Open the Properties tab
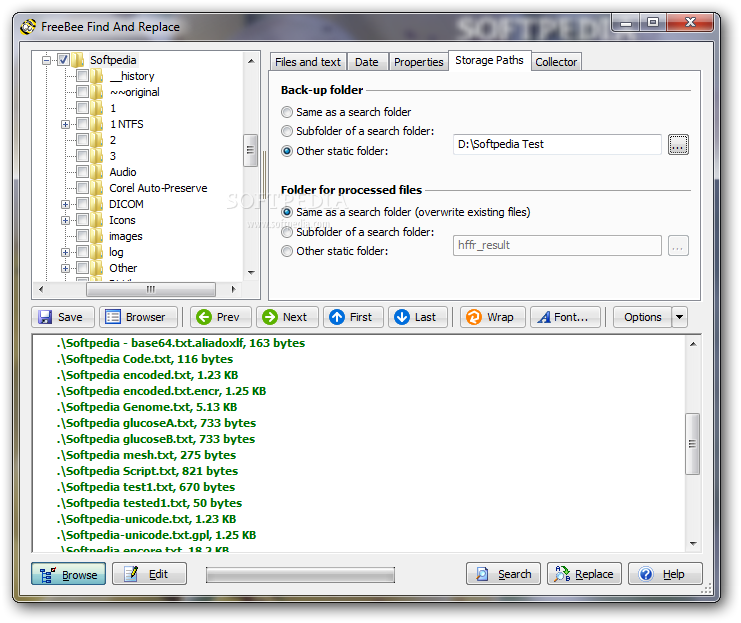741x623 pixels. (x=419, y=62)
